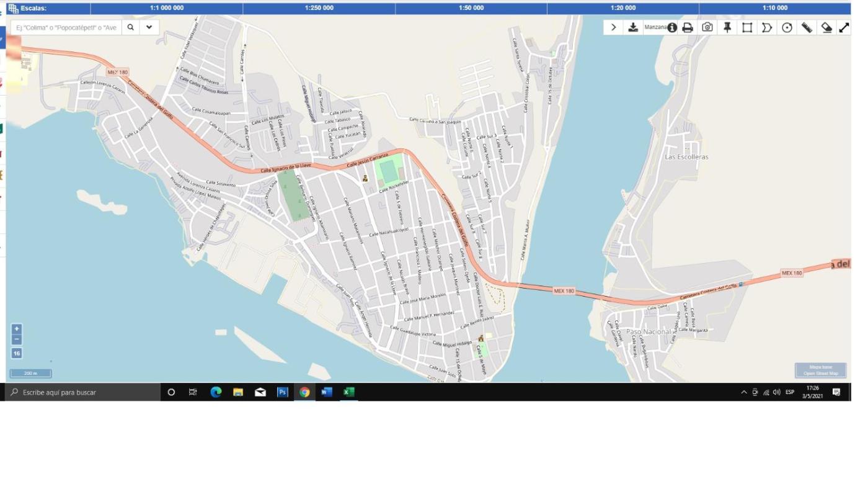Take a map snapshot with camera icon
Image resolution: width=868 pixels, height=489 pixels.
(x=707, y=27)
